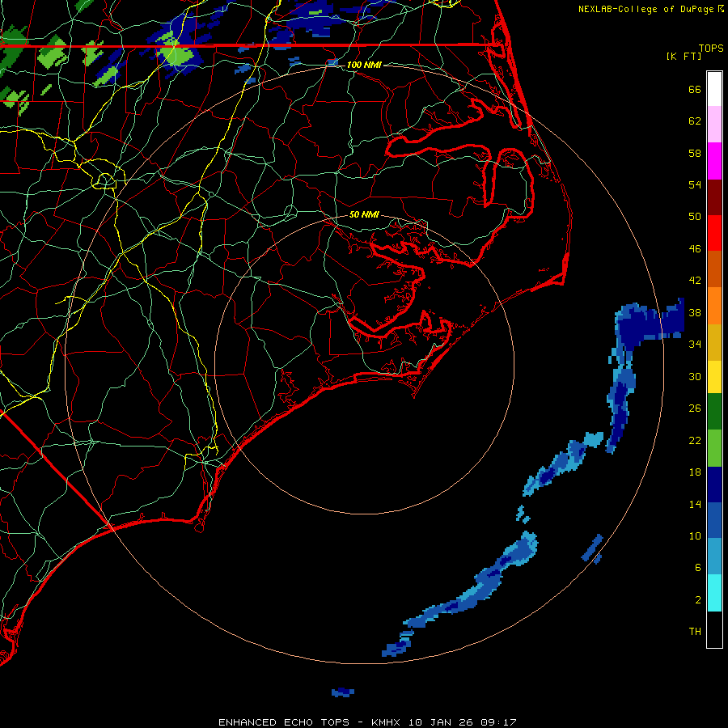Click the 100 NMI range ring label
Viewport: 728px width, 728px height.
(364, 65)
